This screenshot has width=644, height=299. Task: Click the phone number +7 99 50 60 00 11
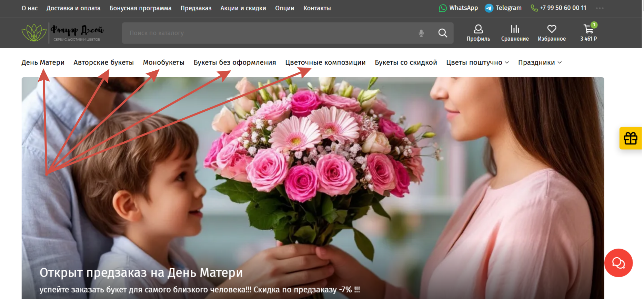(563, 8)
